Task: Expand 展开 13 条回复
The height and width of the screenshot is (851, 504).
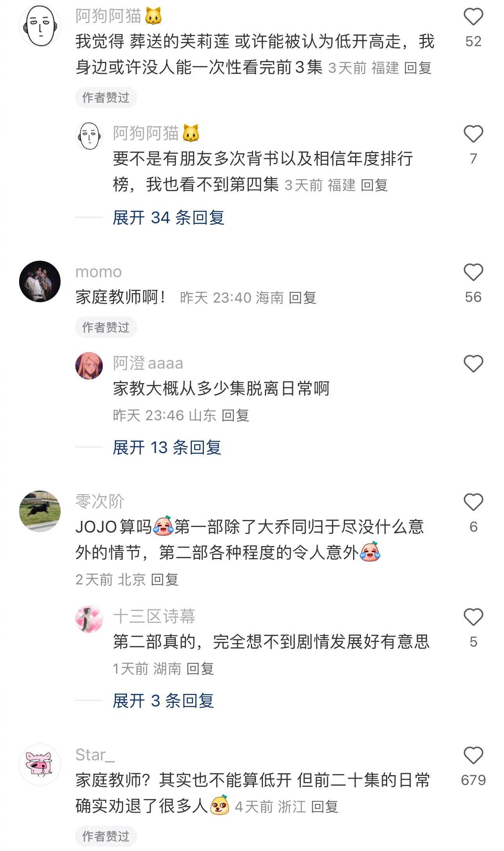Action: (x=167, y=447)
